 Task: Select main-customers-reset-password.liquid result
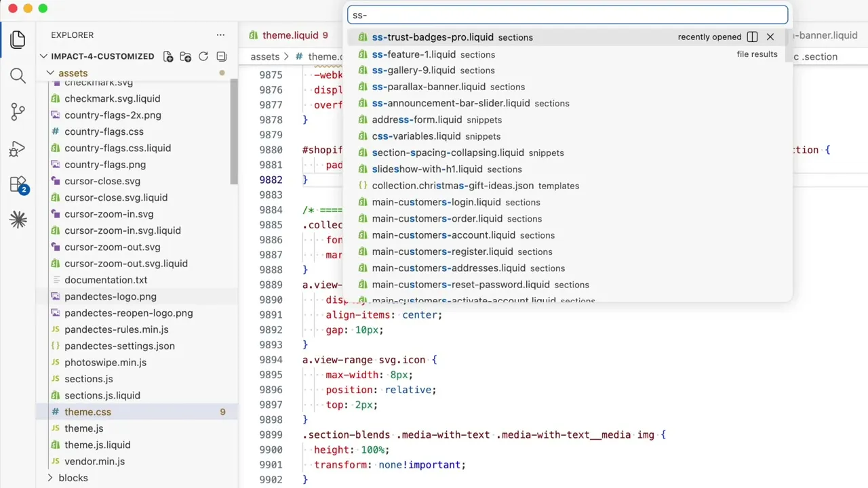pos(568,285)
